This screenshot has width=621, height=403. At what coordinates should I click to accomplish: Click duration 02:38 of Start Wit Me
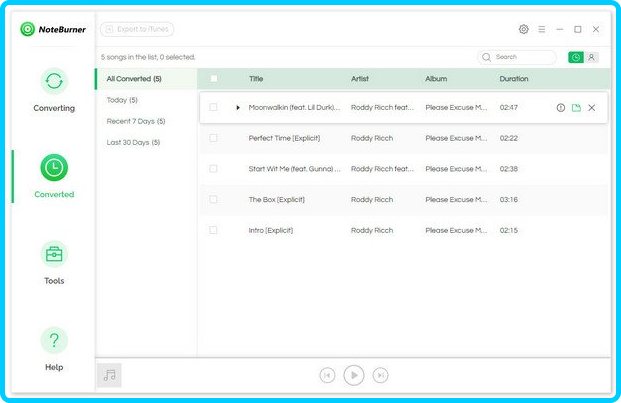pyautogui.click(x=509, y=169)
